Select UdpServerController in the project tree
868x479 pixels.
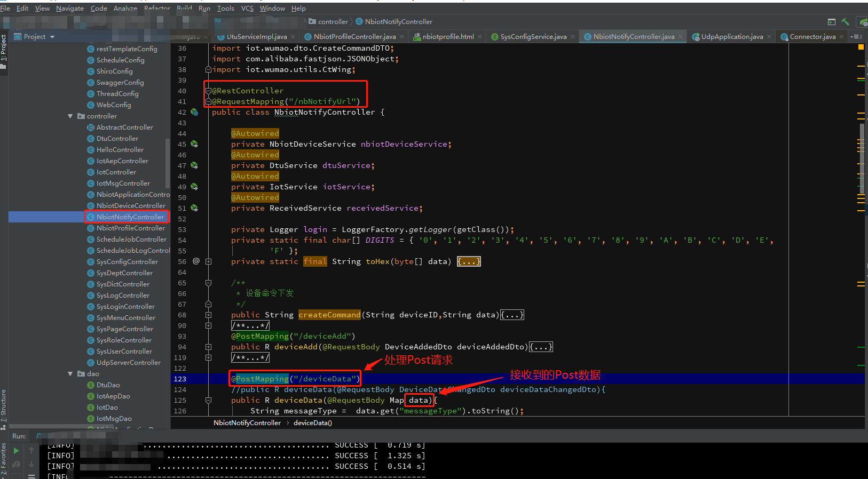(x=128, y=363)
